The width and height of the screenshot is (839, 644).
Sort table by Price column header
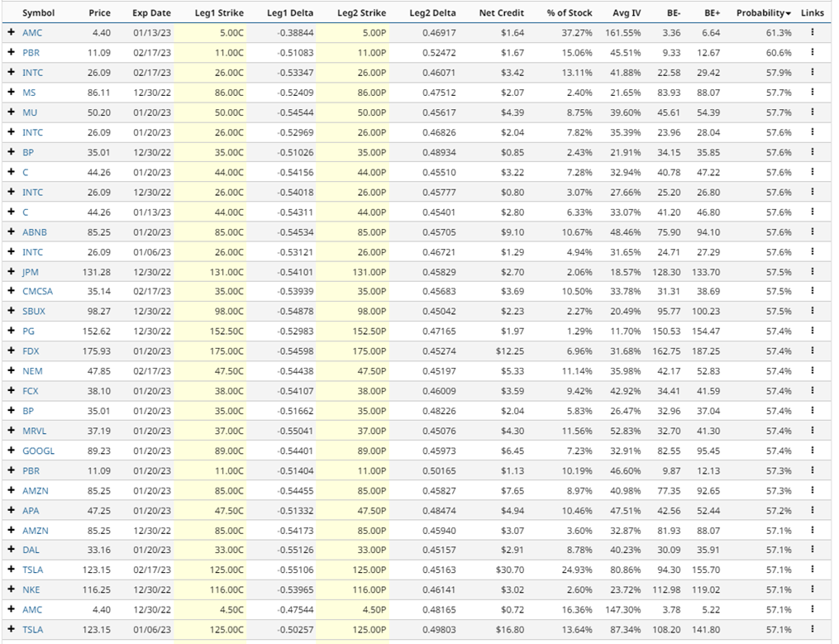point(99,13)
